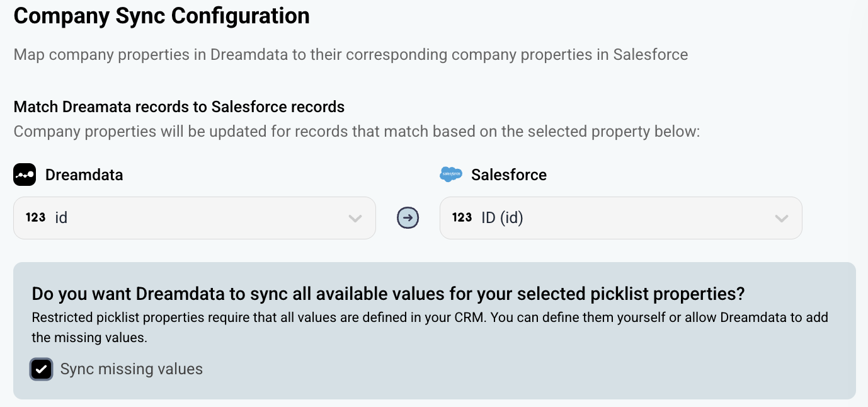Viewport: 868px width, 407px height.
Task: Click the 'Company Sync Configuration' page title
Action: coord(161,16)
